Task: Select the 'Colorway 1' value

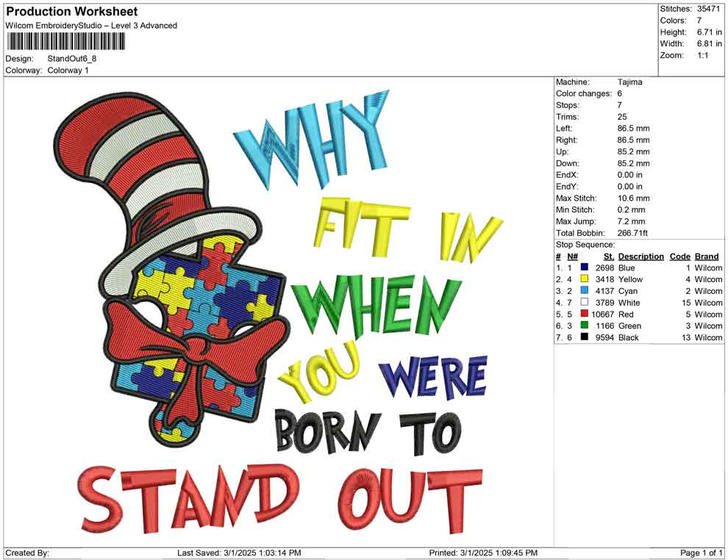Action: coord(68,71)
